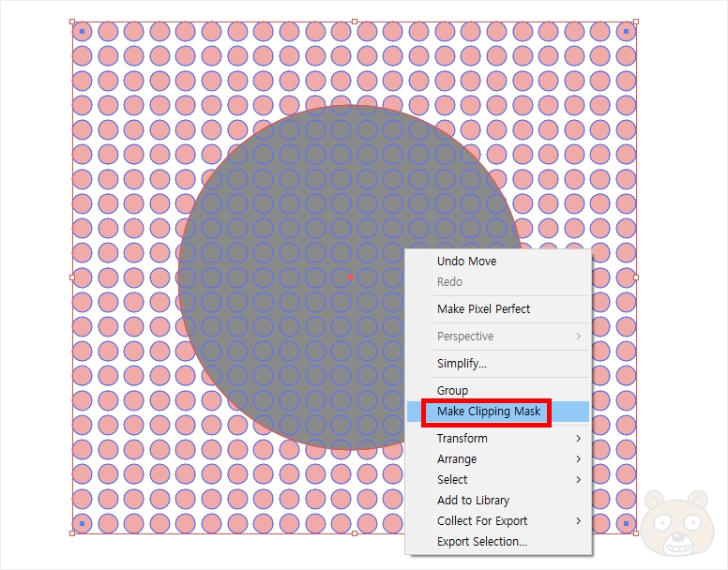
Task: Click the red center point of the circle
Action: tap(350, 277)
